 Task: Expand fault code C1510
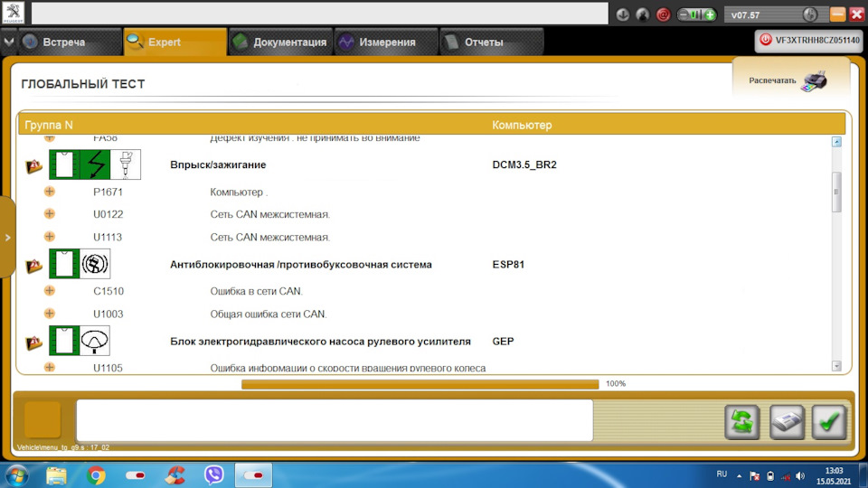tap(50, 290)
